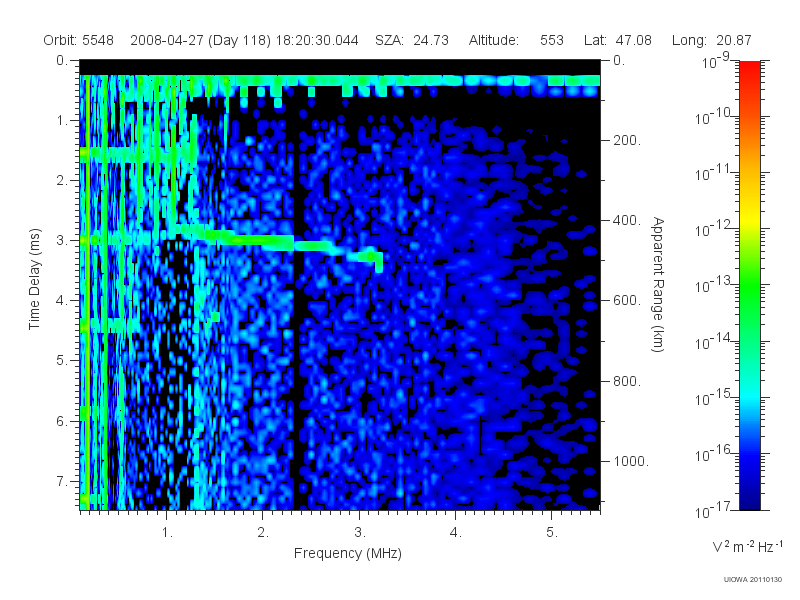Click the '1000.' Apparent Range tick label
800x600 pixels.
pos(631,461)
